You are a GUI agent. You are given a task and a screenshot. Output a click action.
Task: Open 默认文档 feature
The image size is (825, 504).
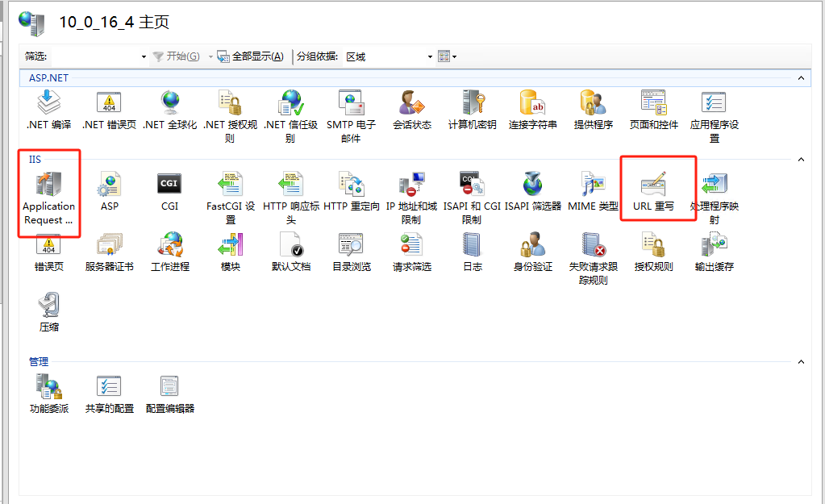coord(291,252)
